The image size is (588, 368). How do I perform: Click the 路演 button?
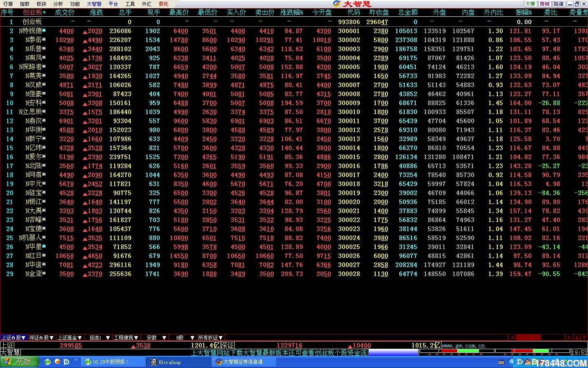pos(559,4)
